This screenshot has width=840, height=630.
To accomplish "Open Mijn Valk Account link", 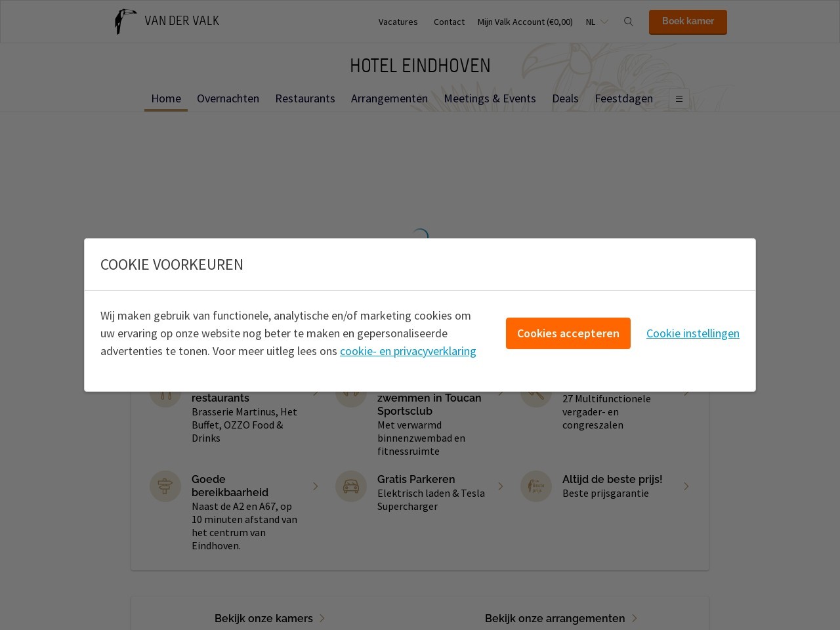I will pos(525,22).
